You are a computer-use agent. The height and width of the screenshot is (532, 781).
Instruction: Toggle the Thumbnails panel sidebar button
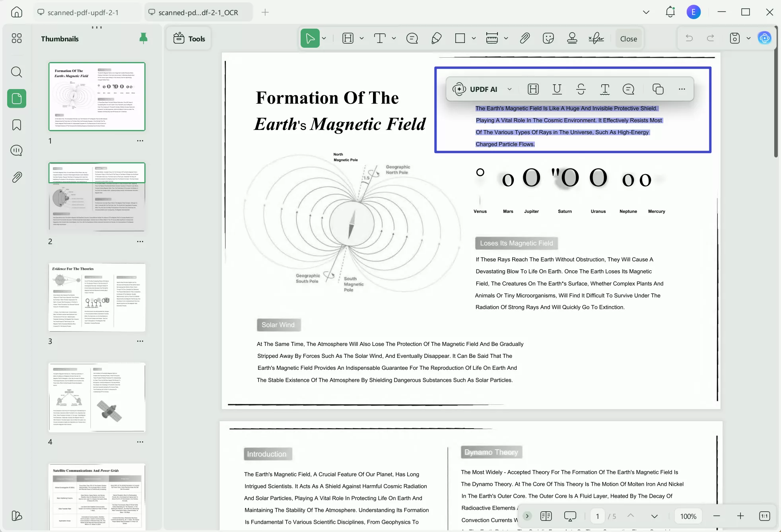(17, 99)
